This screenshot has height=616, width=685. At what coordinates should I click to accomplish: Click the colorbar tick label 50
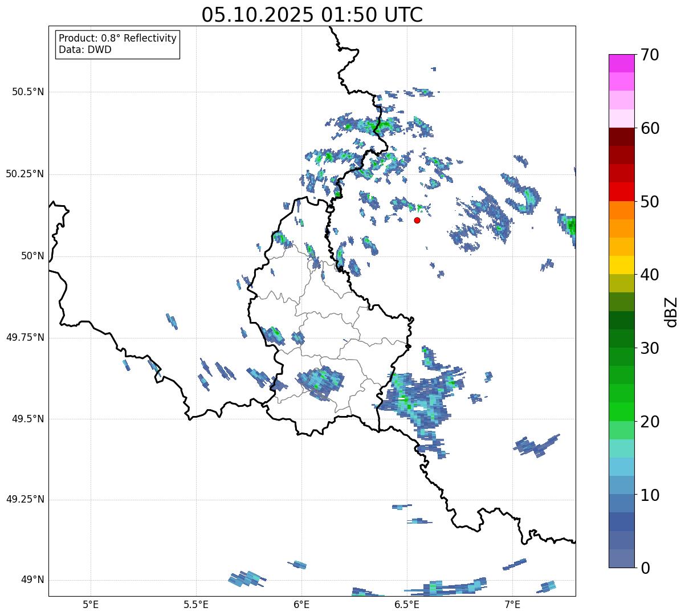pyautogui.click(x=650, y=202)
